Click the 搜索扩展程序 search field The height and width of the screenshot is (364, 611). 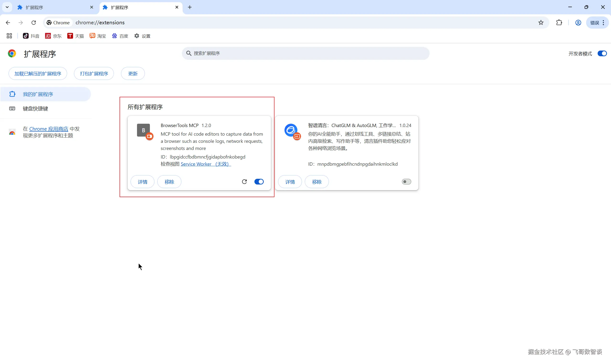pyautogui.click(x=305, y=53)
